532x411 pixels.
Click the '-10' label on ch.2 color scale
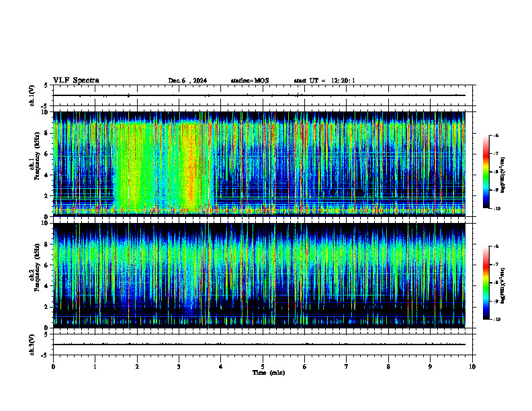coord(496,320)
